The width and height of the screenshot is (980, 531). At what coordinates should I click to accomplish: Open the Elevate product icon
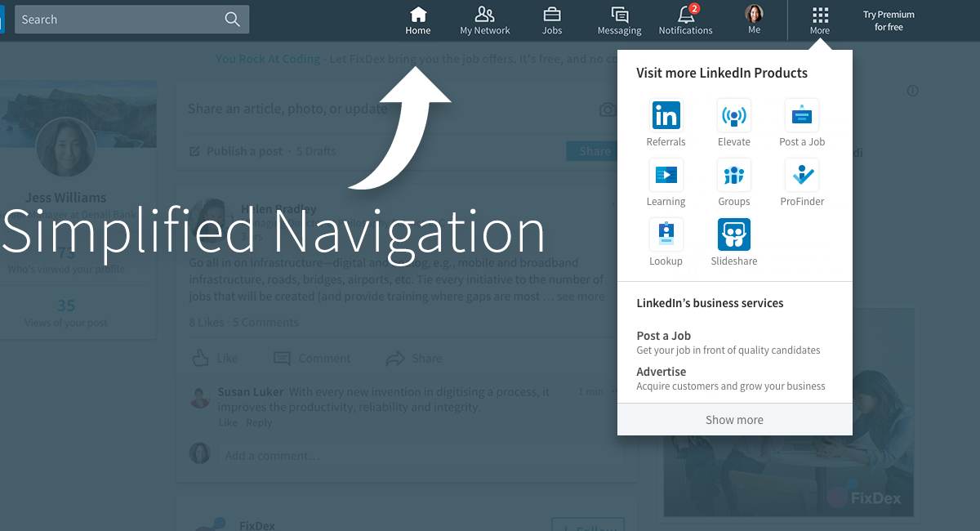pyautogui.click(x=733, y=123)
